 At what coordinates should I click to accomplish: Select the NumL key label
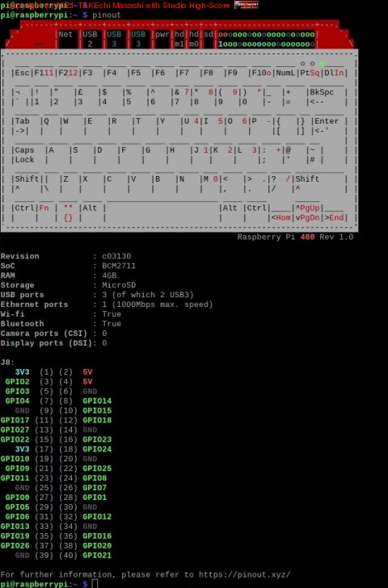285,73
